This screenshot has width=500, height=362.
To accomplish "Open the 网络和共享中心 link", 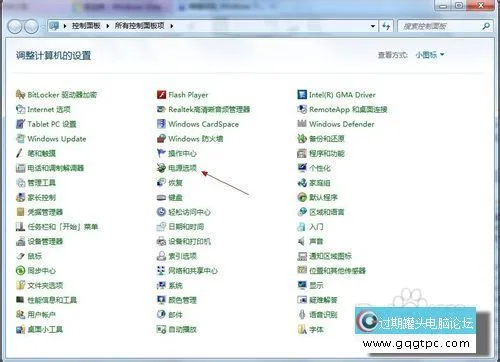I will [x=193, y=271].
